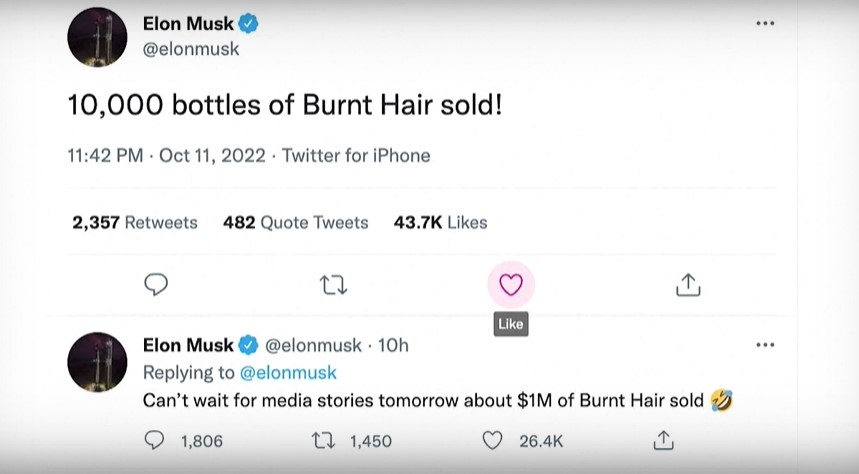
Task: Open more options on reply tweet
Action: 765,345
